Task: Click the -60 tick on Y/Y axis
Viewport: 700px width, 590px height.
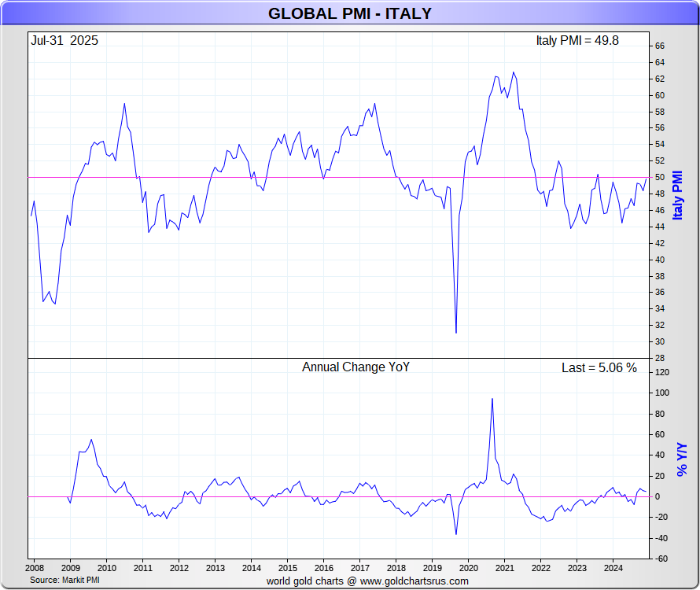Action: point(661,559)
